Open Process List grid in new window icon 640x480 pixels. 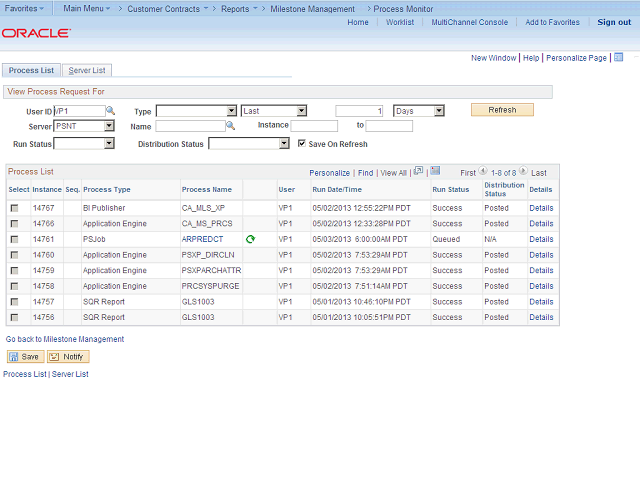418,171
